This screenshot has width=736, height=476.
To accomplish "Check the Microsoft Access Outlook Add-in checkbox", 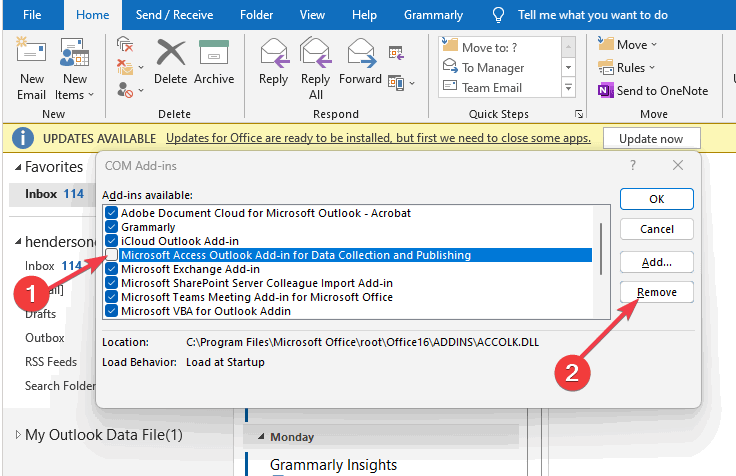I will [112, 255].
